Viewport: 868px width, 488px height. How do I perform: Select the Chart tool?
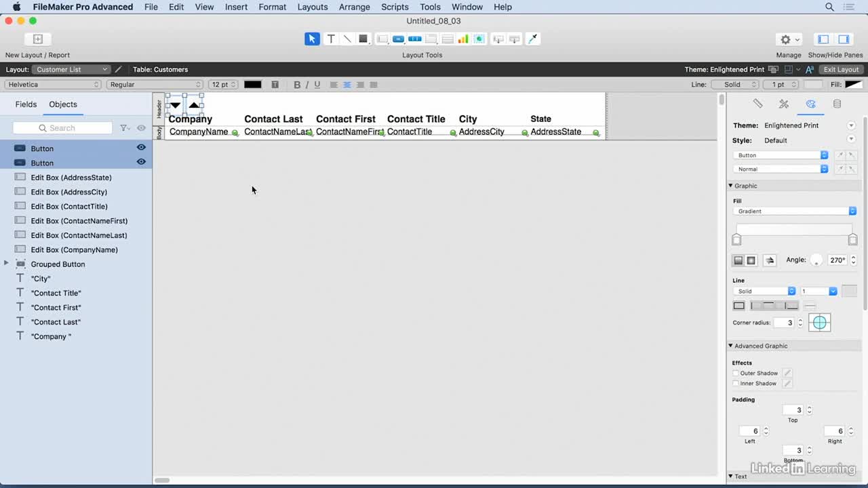[x=463, y=39]
